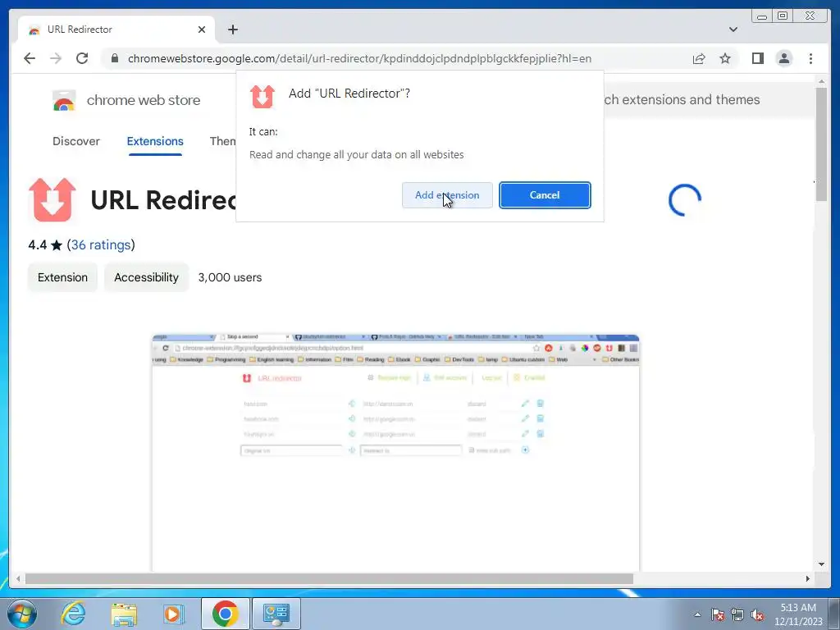Open Chrome side panel
Image resolution: width=840 pixels, height=630 pixels.
(x=757, y=58)
